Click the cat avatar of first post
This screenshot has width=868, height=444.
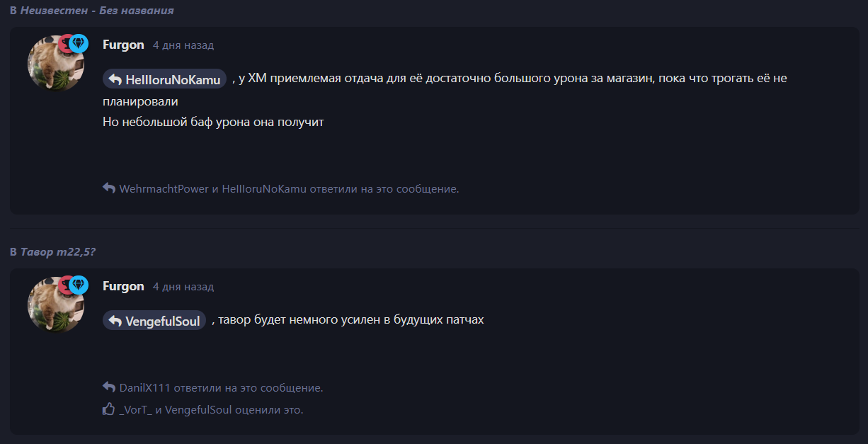[x=56, y=63]
